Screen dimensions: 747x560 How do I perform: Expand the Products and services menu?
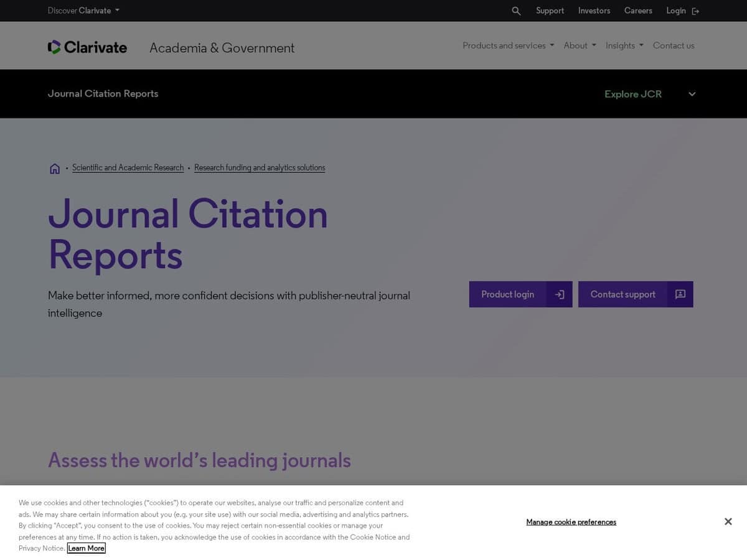tap(508, 45)
